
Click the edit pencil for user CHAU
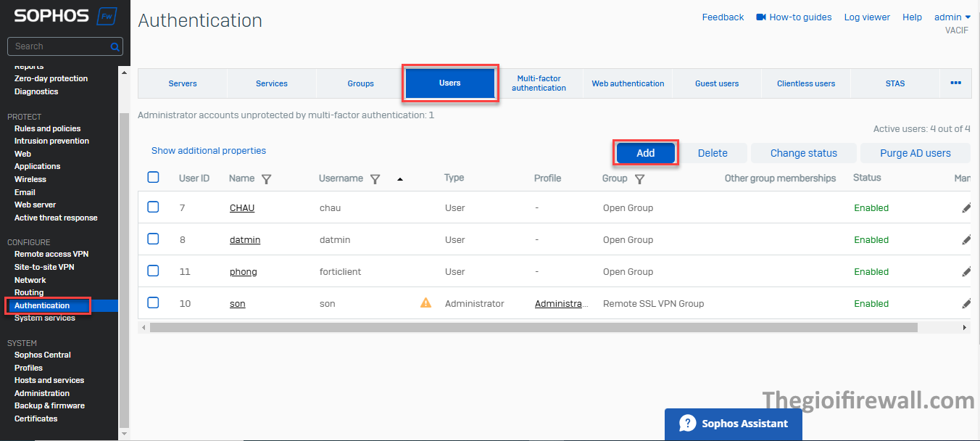[x=966, y=208]
